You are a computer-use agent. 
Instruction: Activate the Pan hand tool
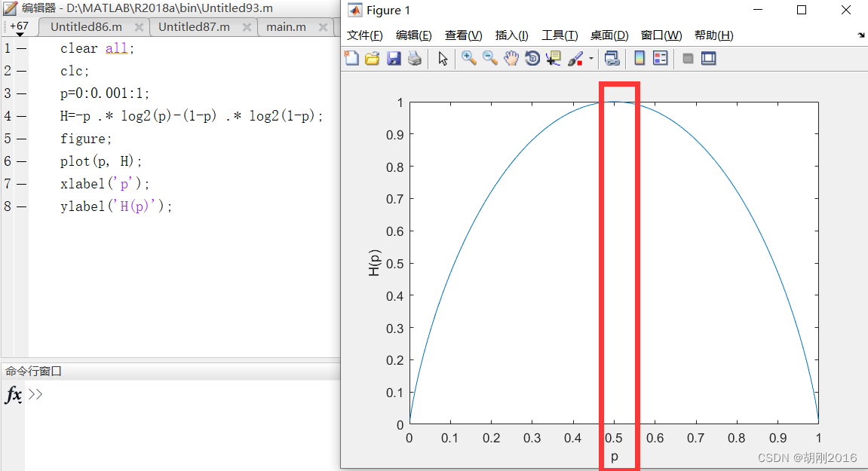click(510, 58)
